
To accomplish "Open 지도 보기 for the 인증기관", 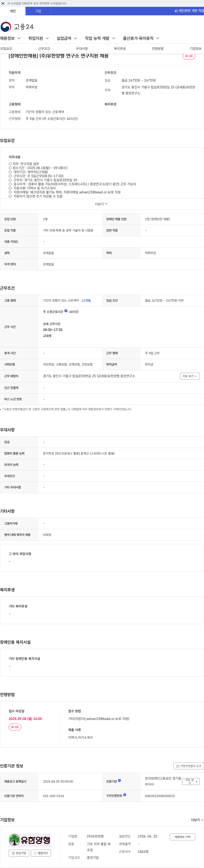I will [x=191, y=781].
